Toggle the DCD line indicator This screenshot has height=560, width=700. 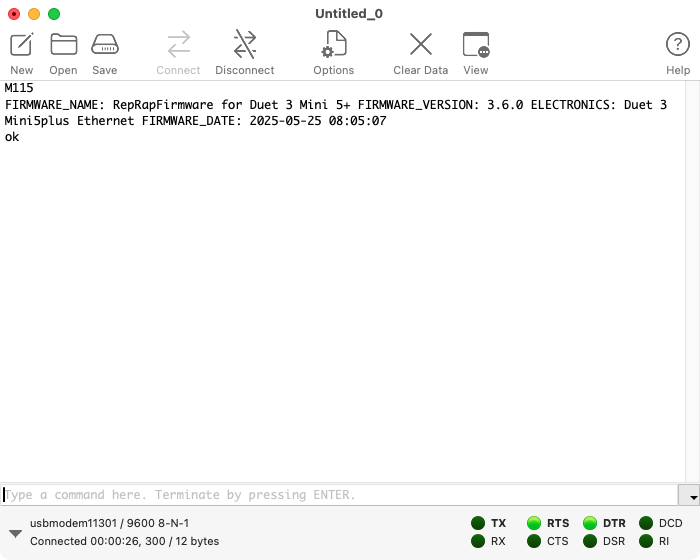[646, 523]
